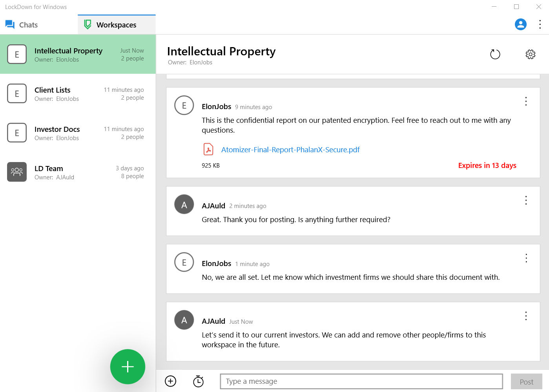Click ElonJobs avatar on the PDF message
Screen dimensions: 549x392
pos(184,106)
